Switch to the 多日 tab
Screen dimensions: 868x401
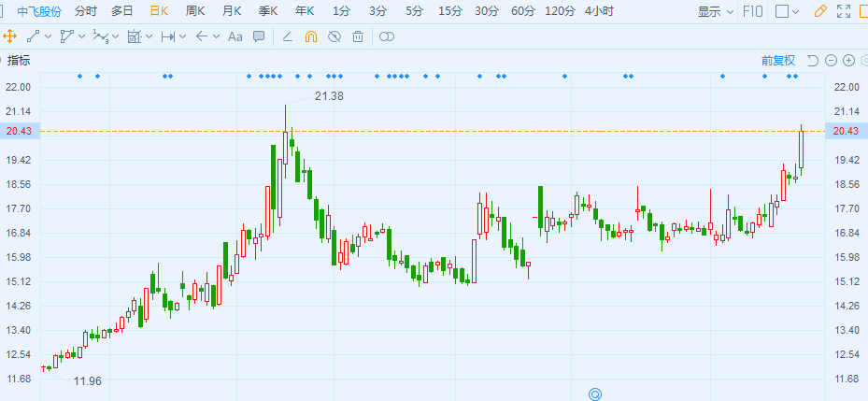121,11
